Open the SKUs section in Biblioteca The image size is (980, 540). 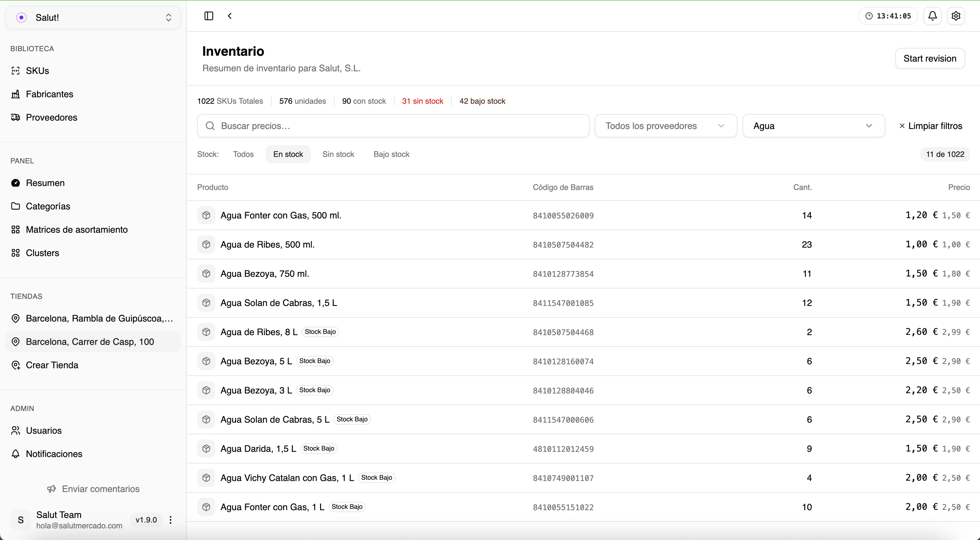coord(37,70)
